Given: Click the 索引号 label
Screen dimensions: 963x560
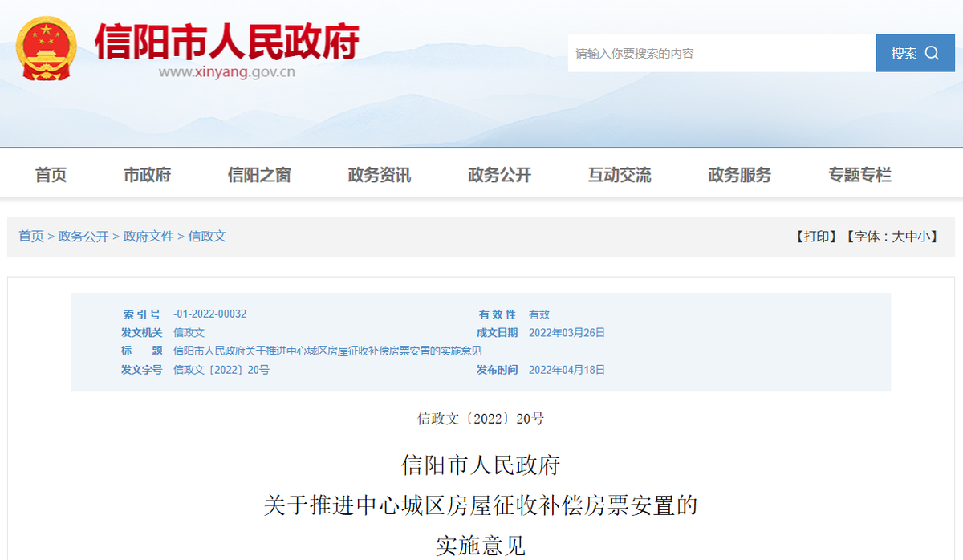Looking at the screenshot, I should point(141,314).
